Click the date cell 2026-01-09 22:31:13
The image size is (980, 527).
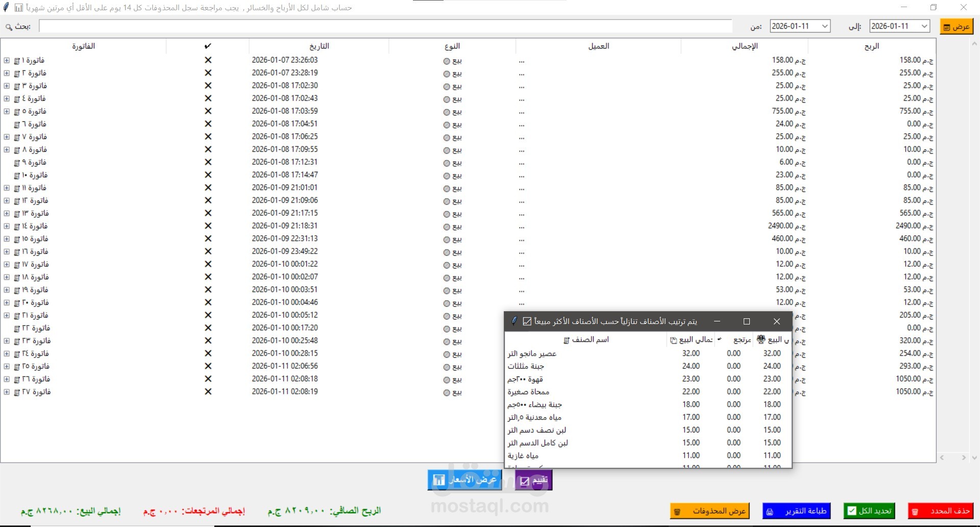pos(285,238)
